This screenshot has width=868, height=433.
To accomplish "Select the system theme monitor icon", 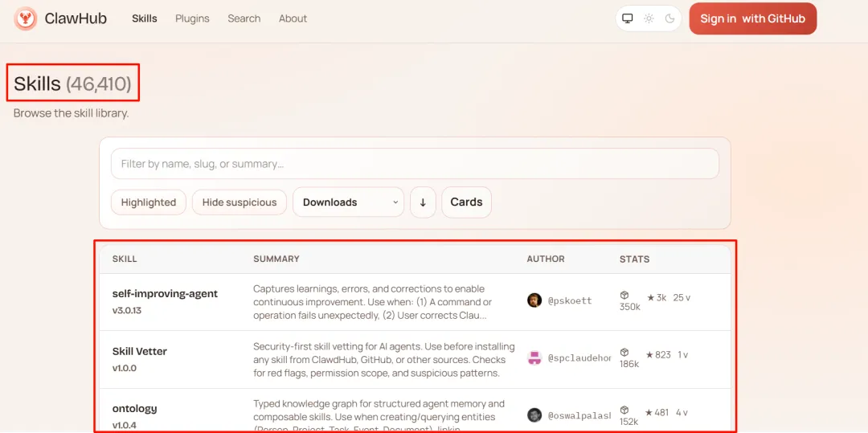I will pos(627,18).
